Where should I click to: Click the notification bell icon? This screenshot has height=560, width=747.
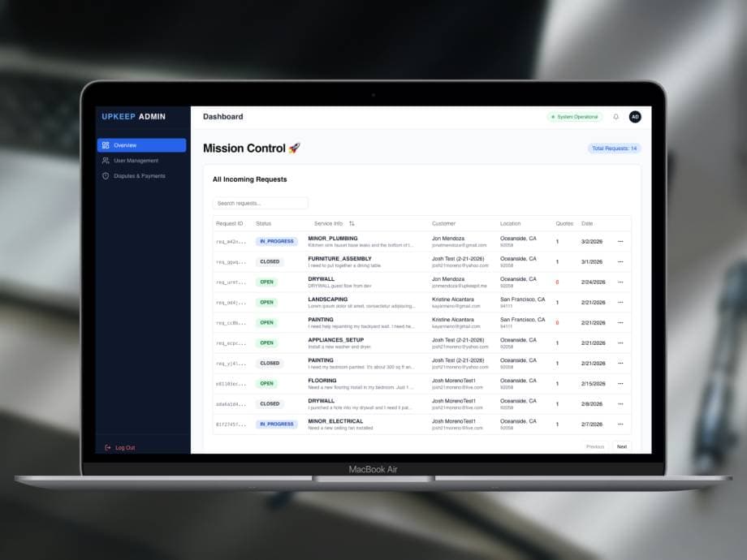tap(616, 116)
